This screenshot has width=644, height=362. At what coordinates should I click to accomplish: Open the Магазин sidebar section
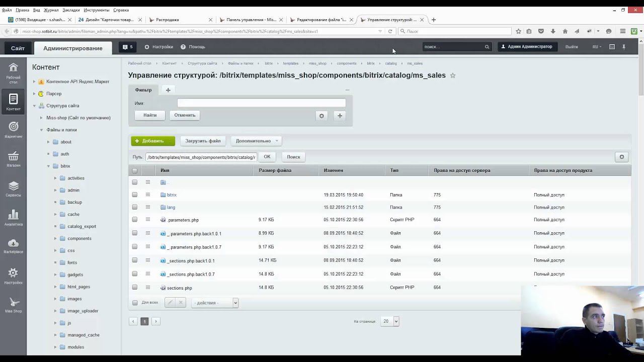click(x=14, y=159)
